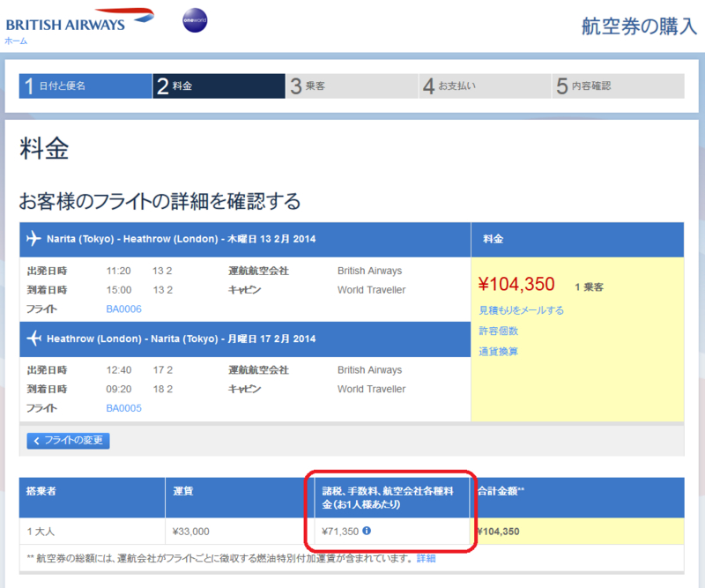Open the ホーム home link

click(16, 41)
